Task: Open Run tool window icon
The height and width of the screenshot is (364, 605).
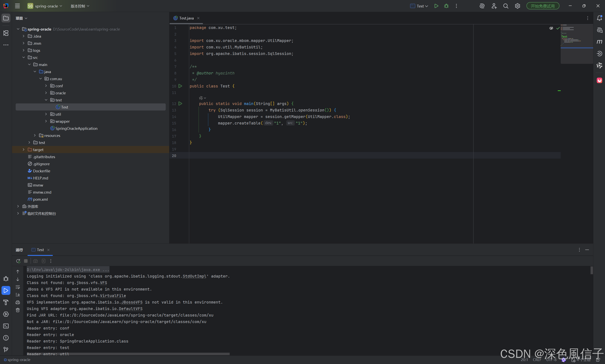Action: (x=6, y=290)
